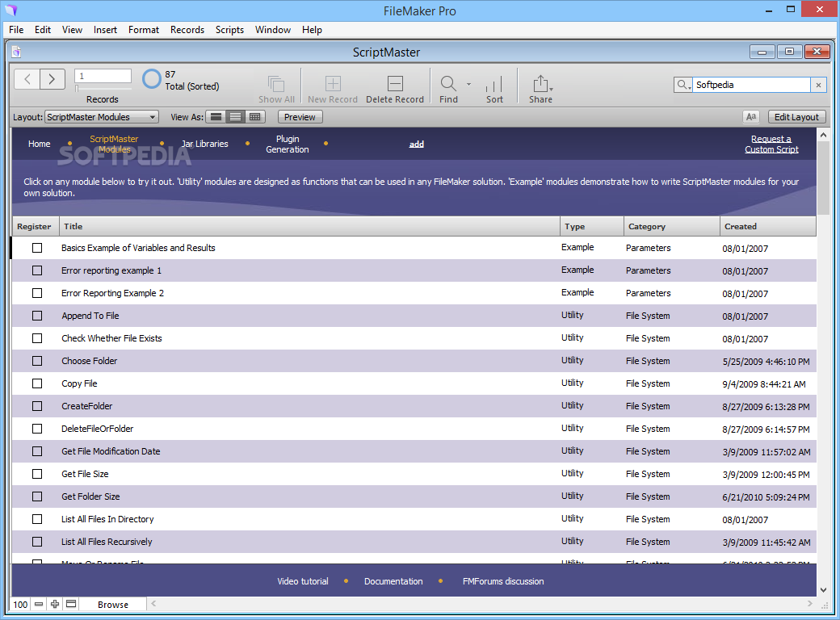
Task: Click the Created column header
Action: tap(767, 227)
